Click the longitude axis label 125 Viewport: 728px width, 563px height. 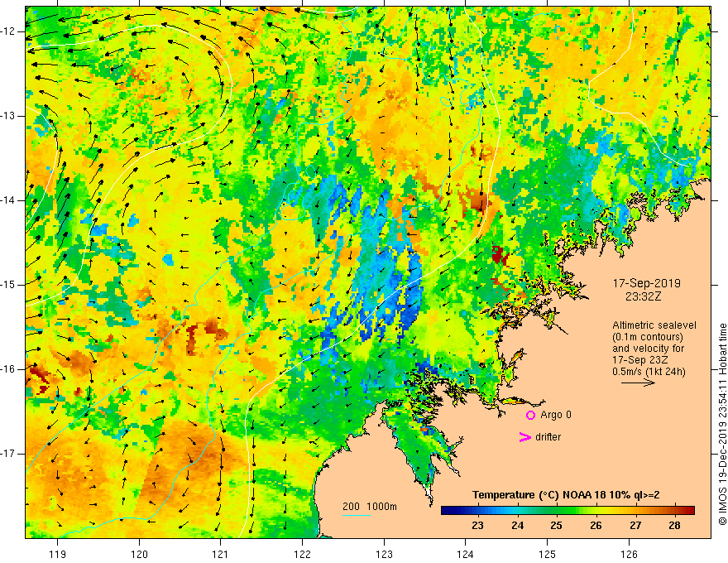click(548, 554)
